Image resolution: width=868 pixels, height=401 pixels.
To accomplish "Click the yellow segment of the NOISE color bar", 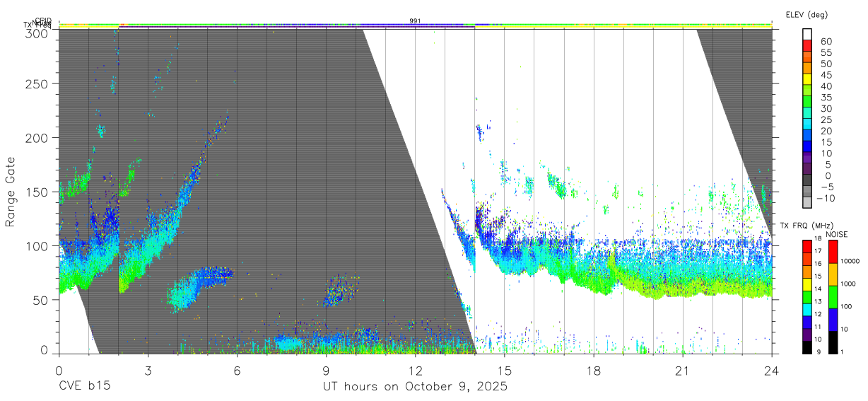I will pos(833,274).
